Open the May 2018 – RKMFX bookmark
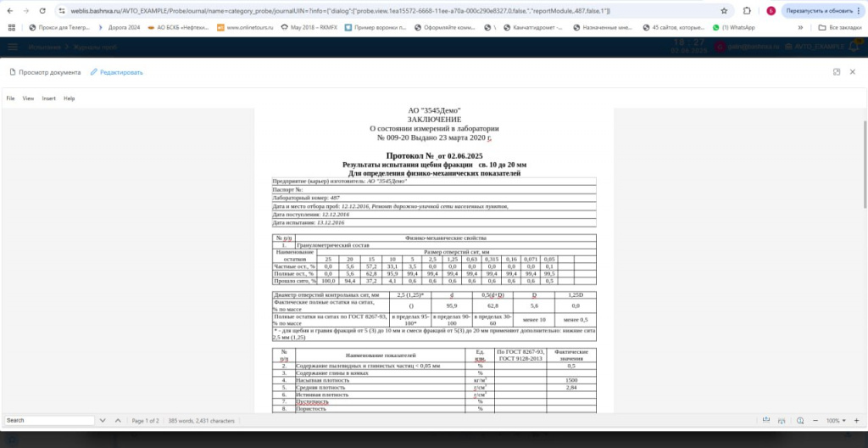Screen dimensions: 868x448 pos(309,27)
